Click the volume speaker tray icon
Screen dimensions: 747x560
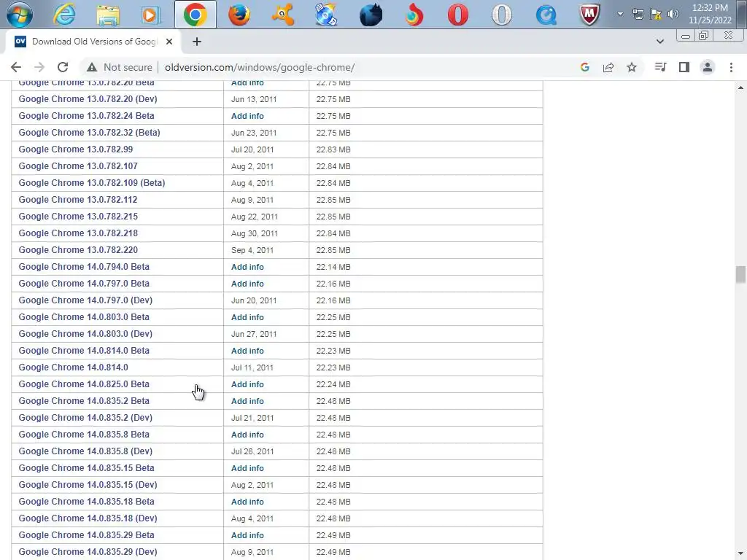click(x=673, y=14)
